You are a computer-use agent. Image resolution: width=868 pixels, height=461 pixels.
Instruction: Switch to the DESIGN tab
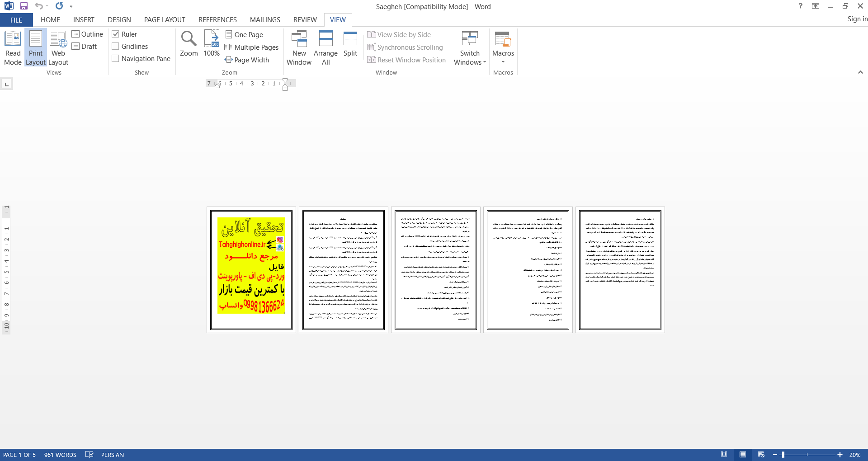point(119,20)
